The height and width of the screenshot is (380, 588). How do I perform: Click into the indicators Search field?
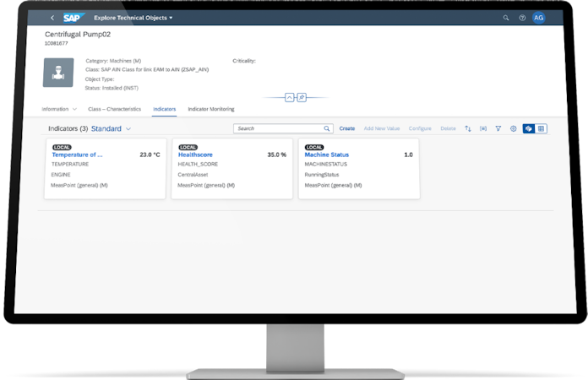coord(283,128)
